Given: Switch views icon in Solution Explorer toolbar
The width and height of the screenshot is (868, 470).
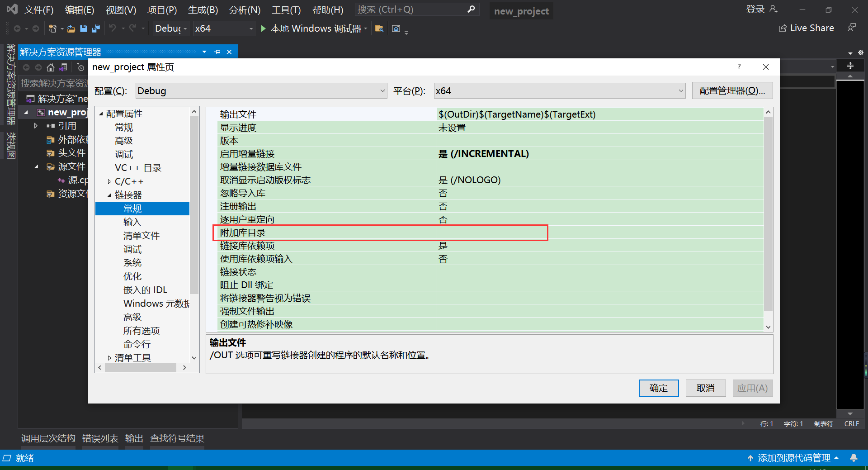Looking at the screenshot, I should click(x=63, y=67).
